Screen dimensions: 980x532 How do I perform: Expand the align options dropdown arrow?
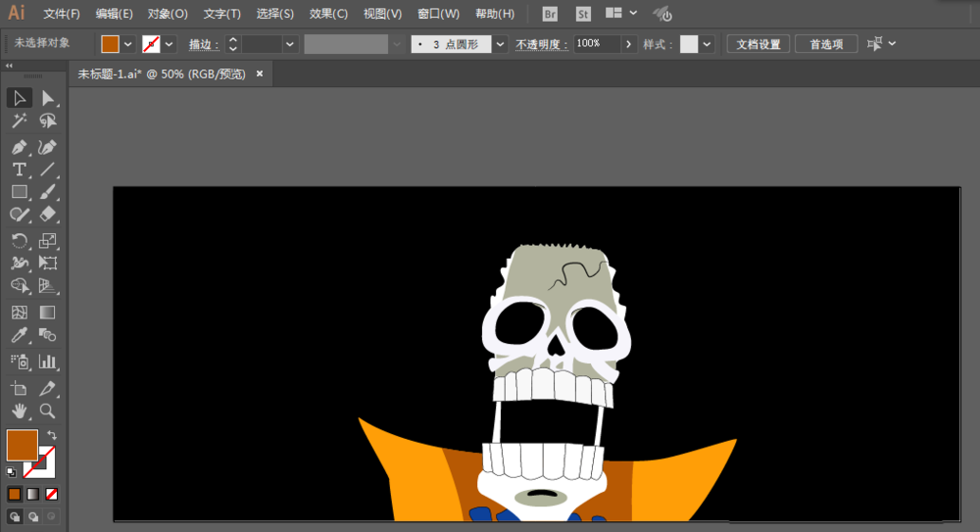(892, 44)
